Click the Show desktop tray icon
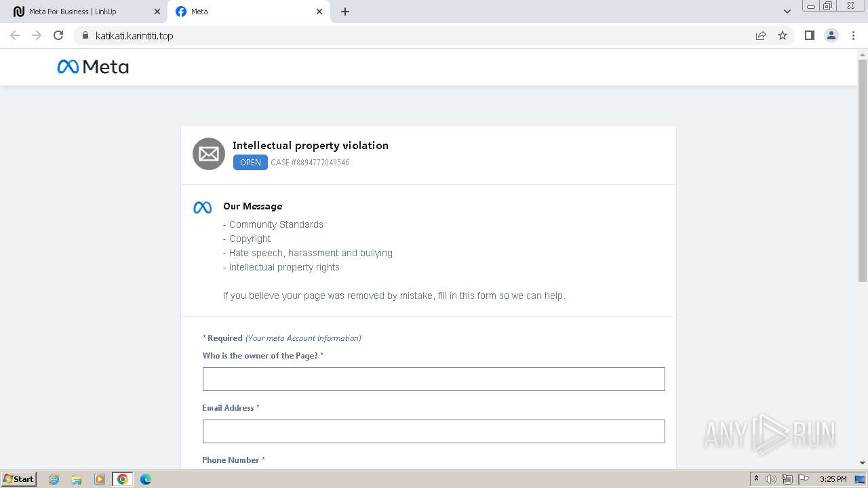868x488 pixels. coord(860,479)
